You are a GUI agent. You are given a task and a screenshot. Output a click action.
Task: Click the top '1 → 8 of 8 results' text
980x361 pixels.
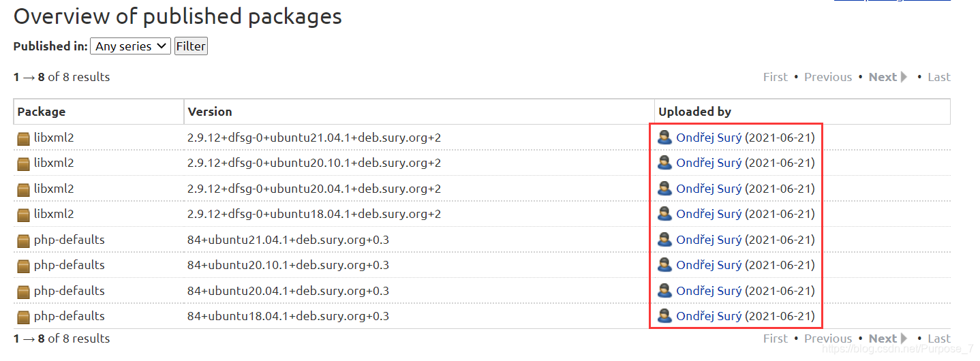point(61,77)
